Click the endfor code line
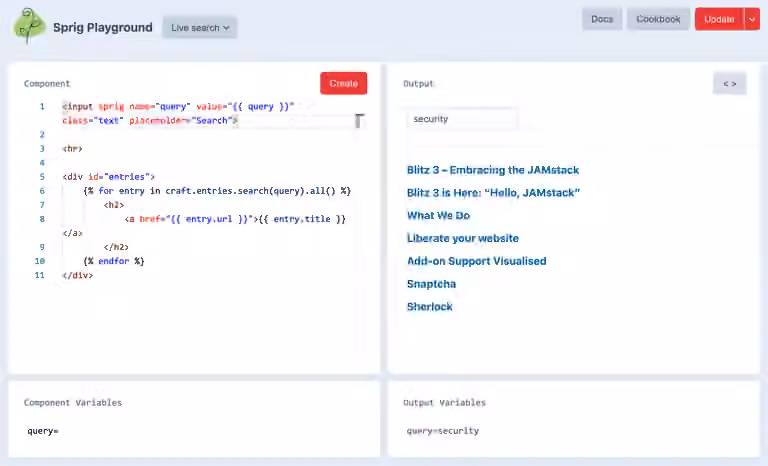The width and height of the screenshot is (768, 466). click(x=114, y=261)
